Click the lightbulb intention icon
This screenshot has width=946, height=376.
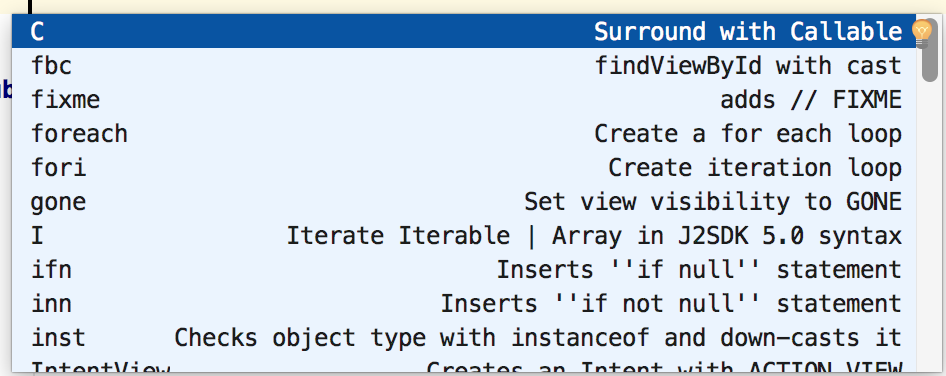tap(922, 33)
